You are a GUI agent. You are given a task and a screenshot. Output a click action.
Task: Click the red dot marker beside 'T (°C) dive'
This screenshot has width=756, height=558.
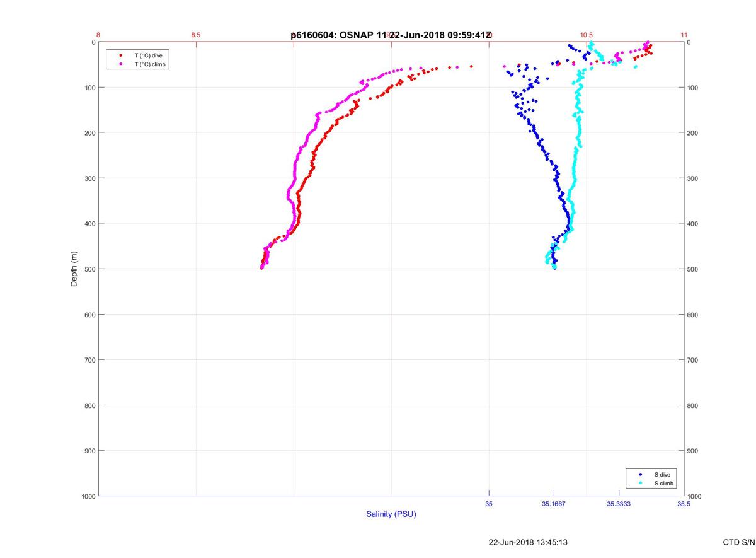120,55
